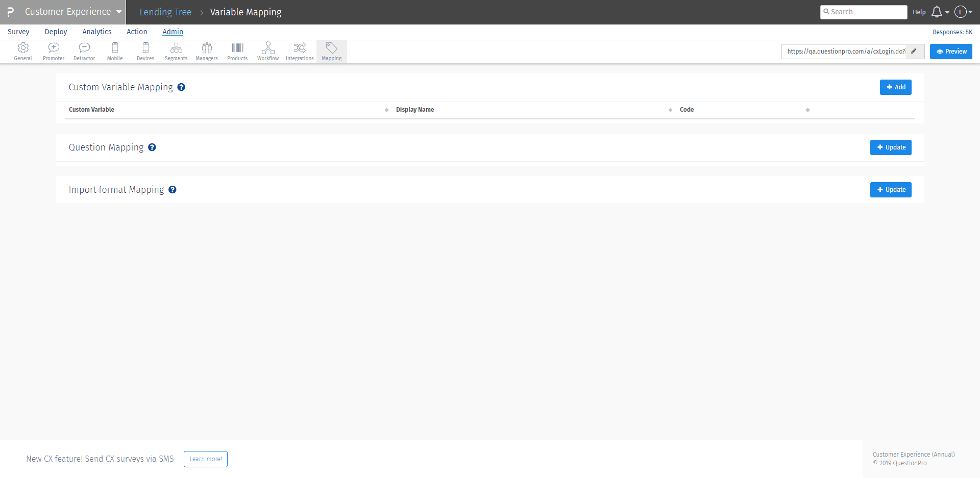Select the Products icon

237,51
